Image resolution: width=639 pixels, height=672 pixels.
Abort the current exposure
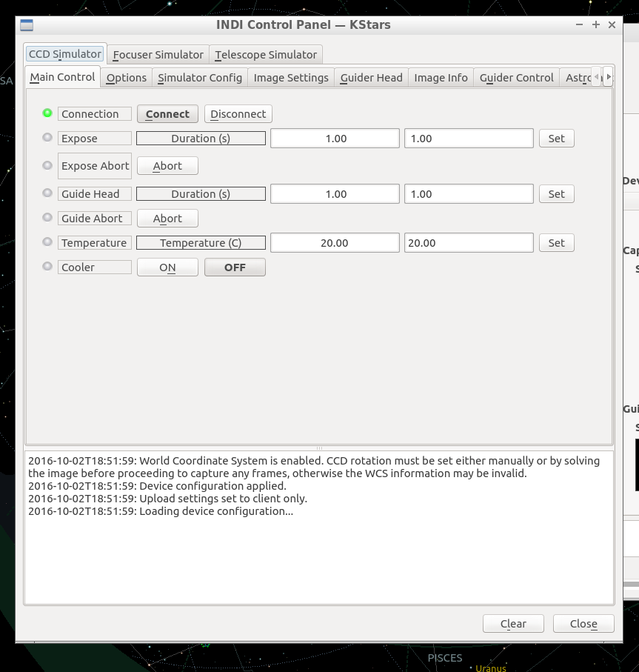167,166
